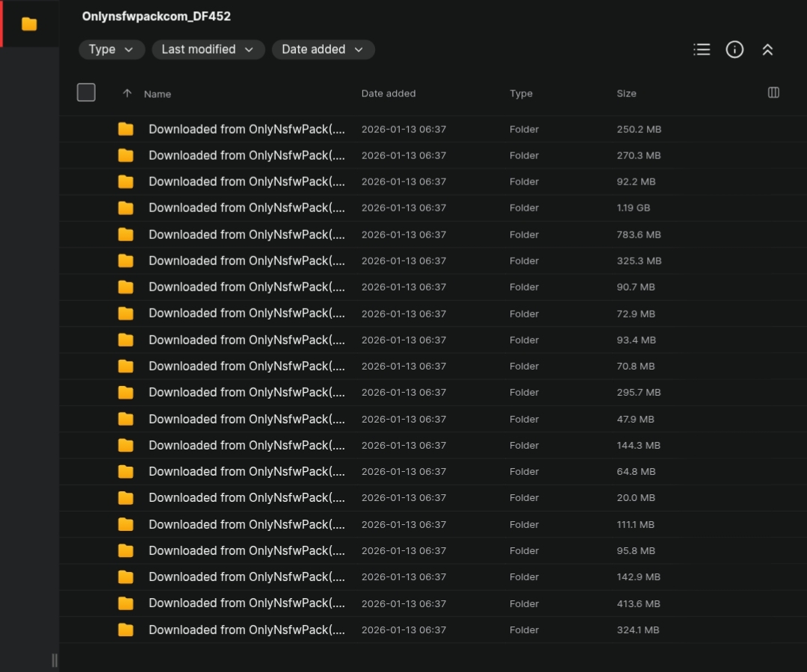Select the folder sized 295.7 MB

tap(433, 392)
